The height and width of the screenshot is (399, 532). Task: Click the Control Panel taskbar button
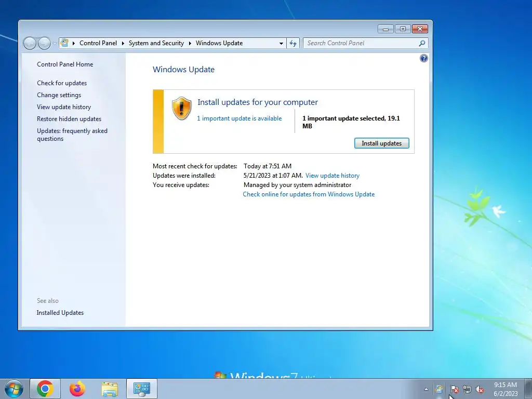(142, 389)
